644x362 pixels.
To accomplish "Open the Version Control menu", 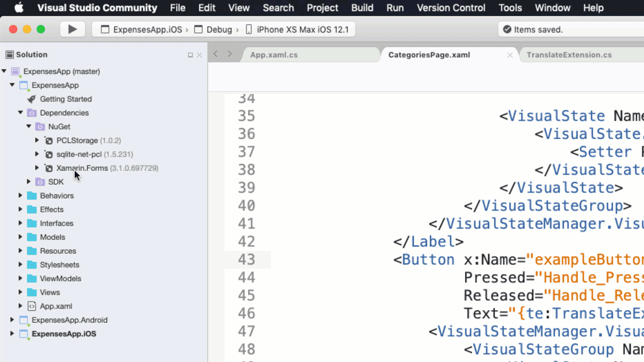I will 451,8.
